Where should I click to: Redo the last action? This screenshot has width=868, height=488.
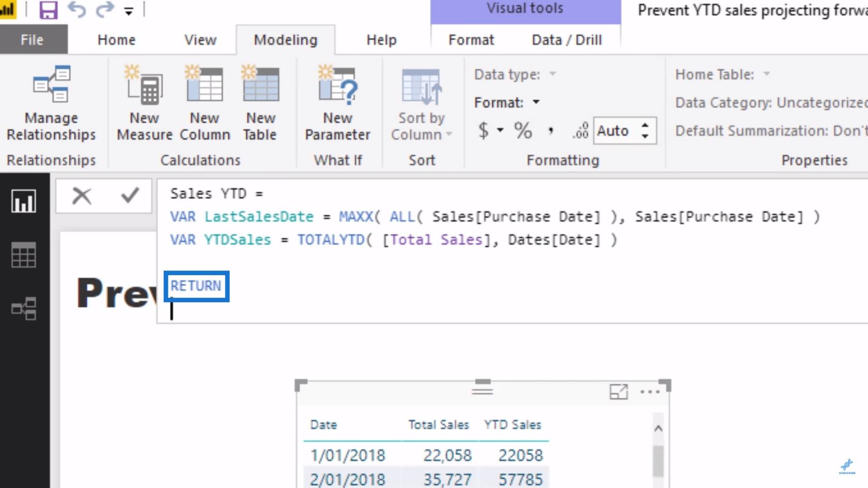pyautogui.click(x=105, y=10)
